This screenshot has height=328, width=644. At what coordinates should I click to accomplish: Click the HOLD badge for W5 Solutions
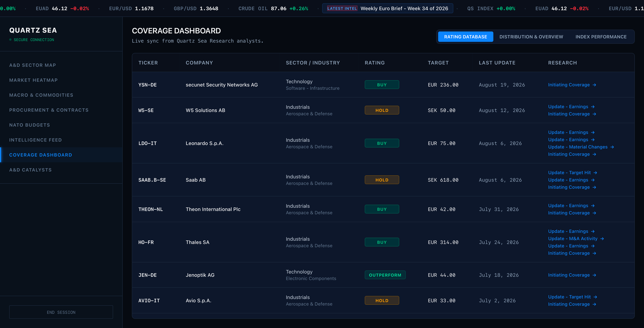point(382,110)
